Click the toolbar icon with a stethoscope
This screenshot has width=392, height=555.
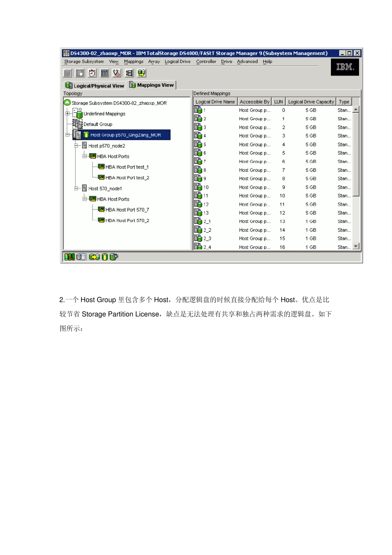(117, 73)
